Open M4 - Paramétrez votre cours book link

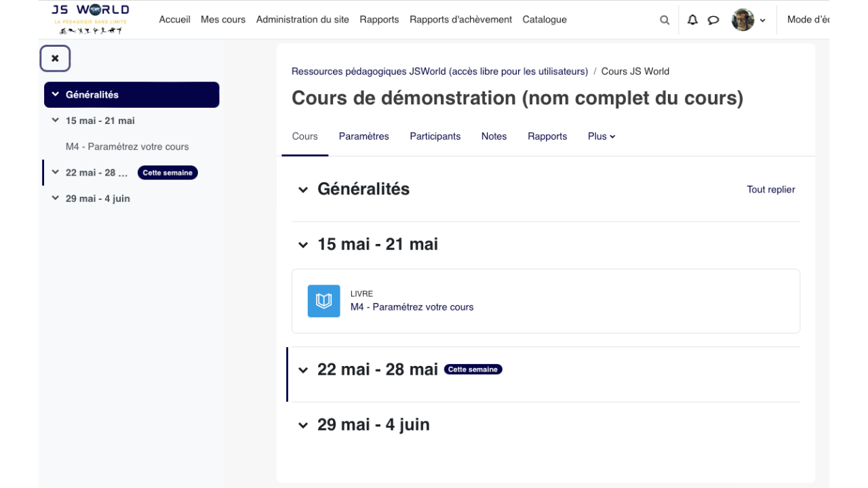412,307
